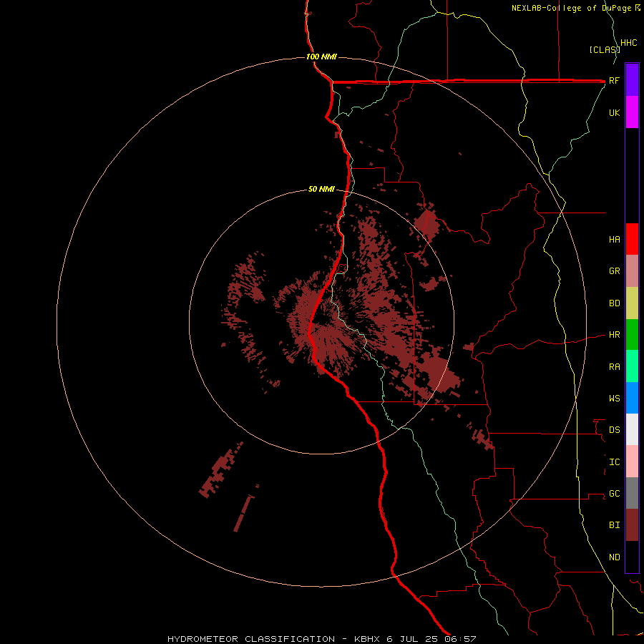Screen dimensions: 644x644
Task: Click the BI dark red legend swatch
Action: (x=632, y=525)
